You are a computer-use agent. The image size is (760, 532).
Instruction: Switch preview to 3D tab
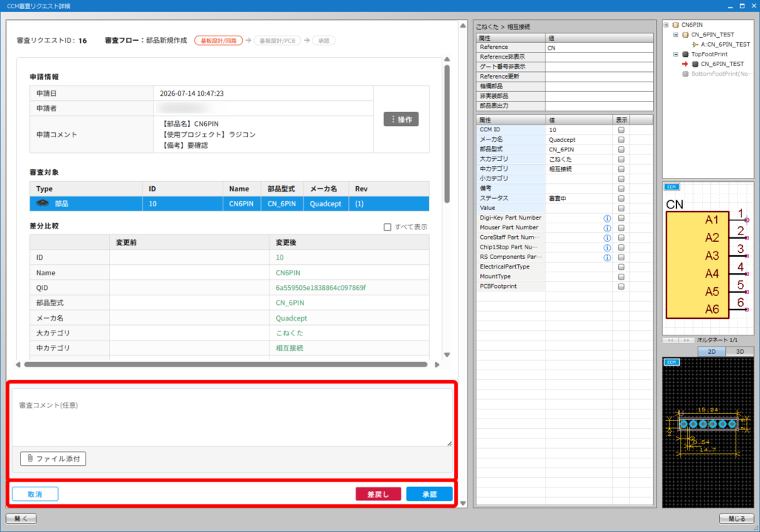click(740, 352)
